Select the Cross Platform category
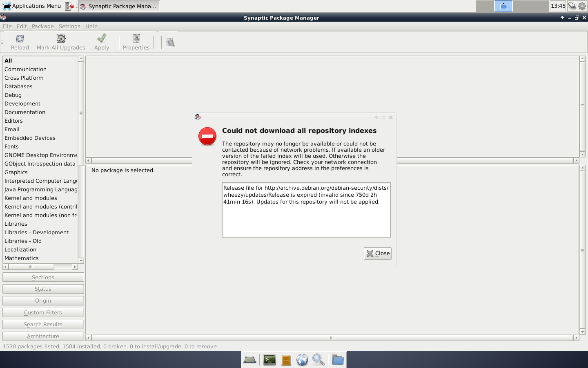 pos(40,78)
